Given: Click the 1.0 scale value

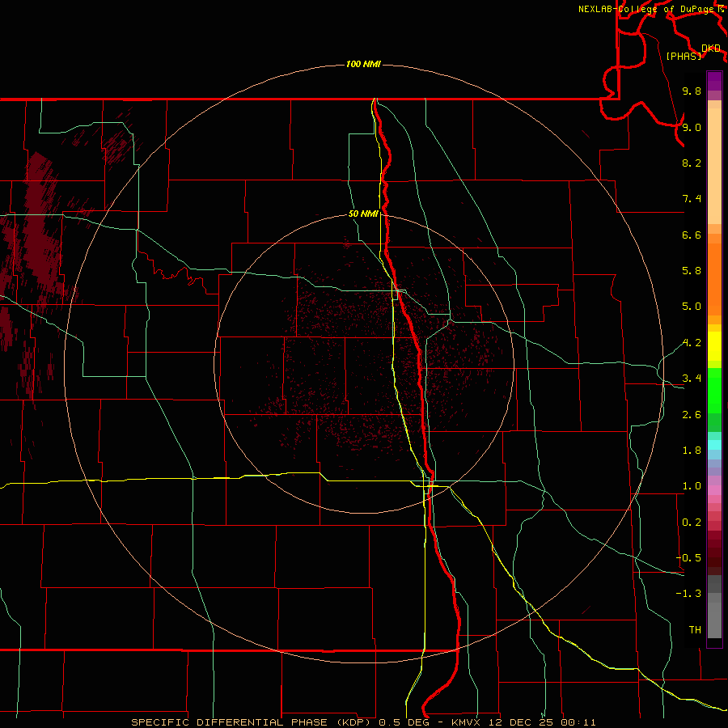Looking at the screenshot, I should pyautogui.click(x=692, y=486).
